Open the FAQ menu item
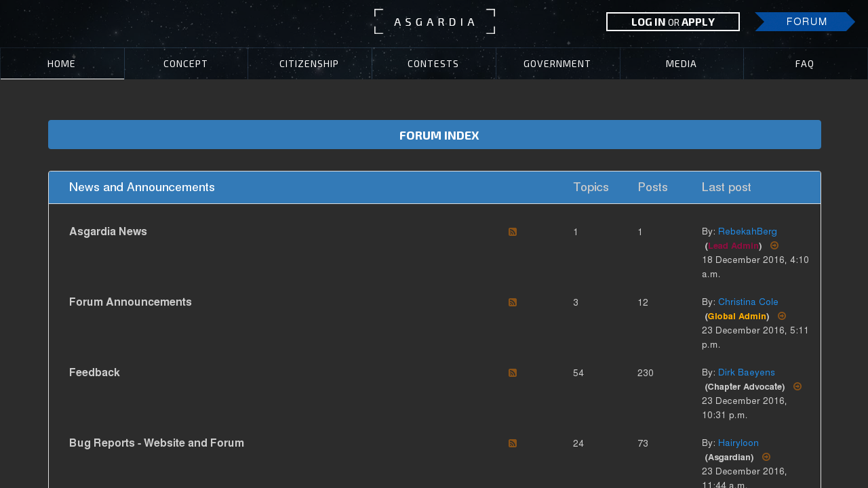Screen dimensions: 868x488 [805, 64]
